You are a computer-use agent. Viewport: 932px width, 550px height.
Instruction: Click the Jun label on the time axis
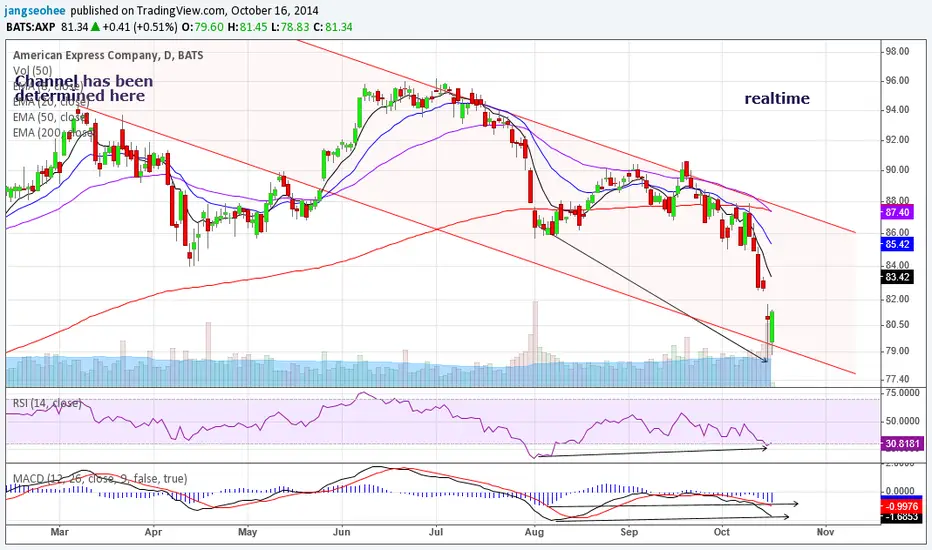[341, 532]
